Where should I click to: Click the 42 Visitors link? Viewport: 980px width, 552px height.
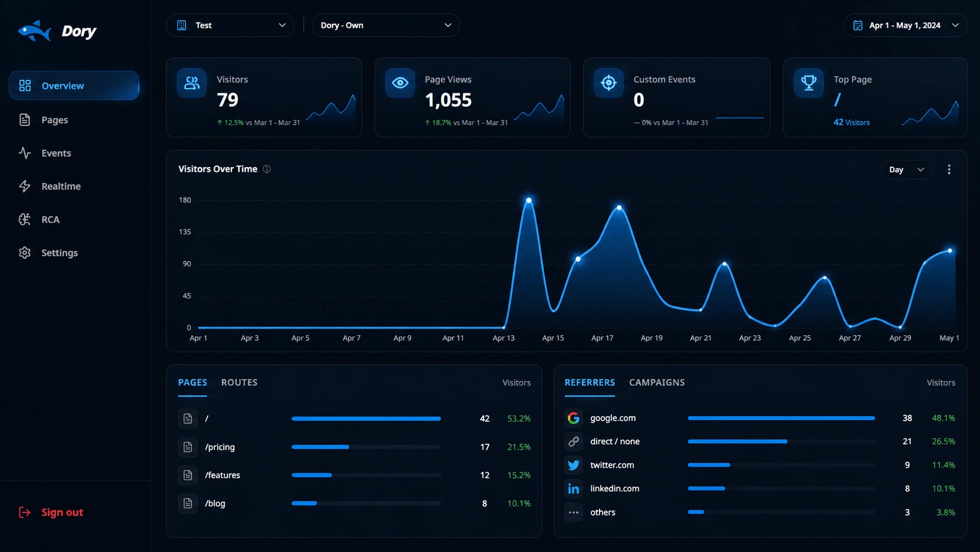pos(852,122)
